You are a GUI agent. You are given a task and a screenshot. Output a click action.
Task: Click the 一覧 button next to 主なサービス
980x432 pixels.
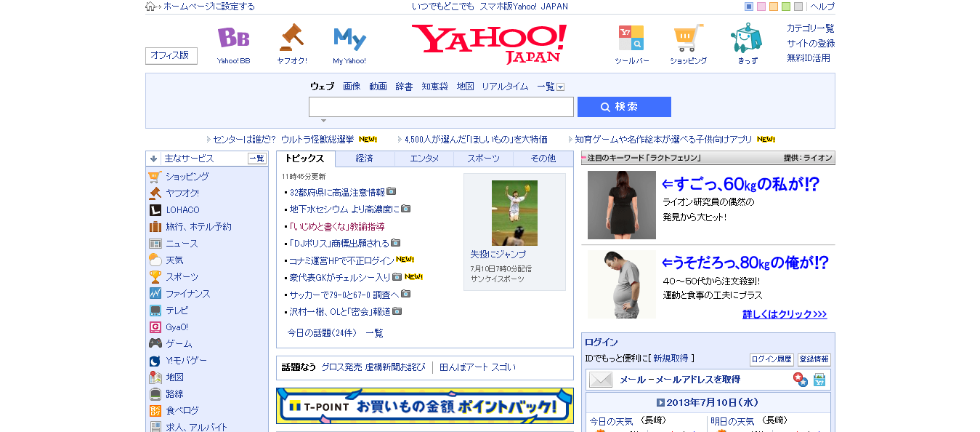[x=257, y=159]
